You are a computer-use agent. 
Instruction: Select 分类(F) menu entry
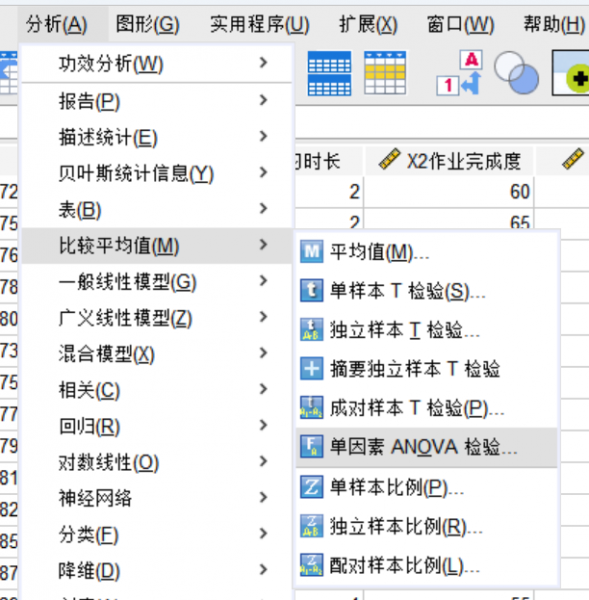157,534
